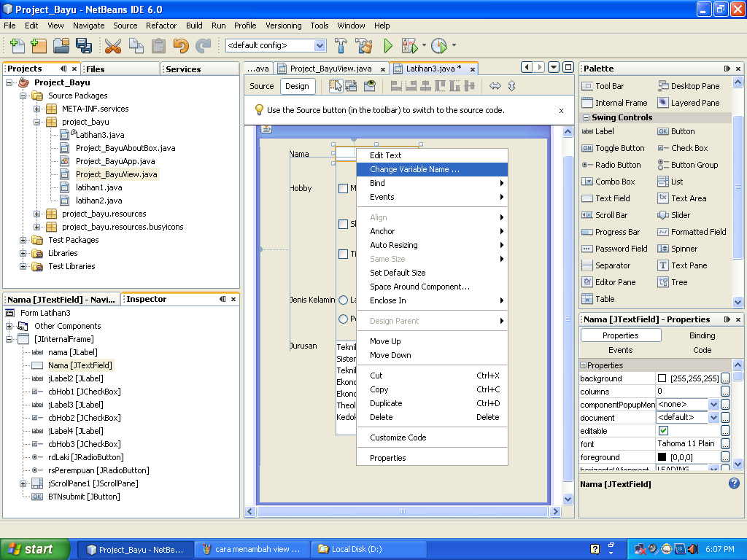Image resolution: width=747 pixels, height=560 pixels.
Task: Click the Cut scissors toolbar icon
Action: [113, 46]
